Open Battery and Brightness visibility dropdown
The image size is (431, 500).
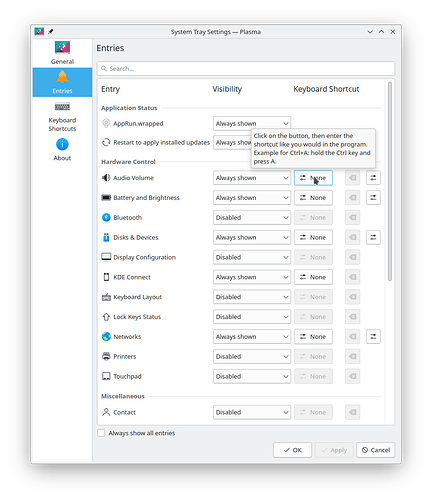tap(252, 198)
